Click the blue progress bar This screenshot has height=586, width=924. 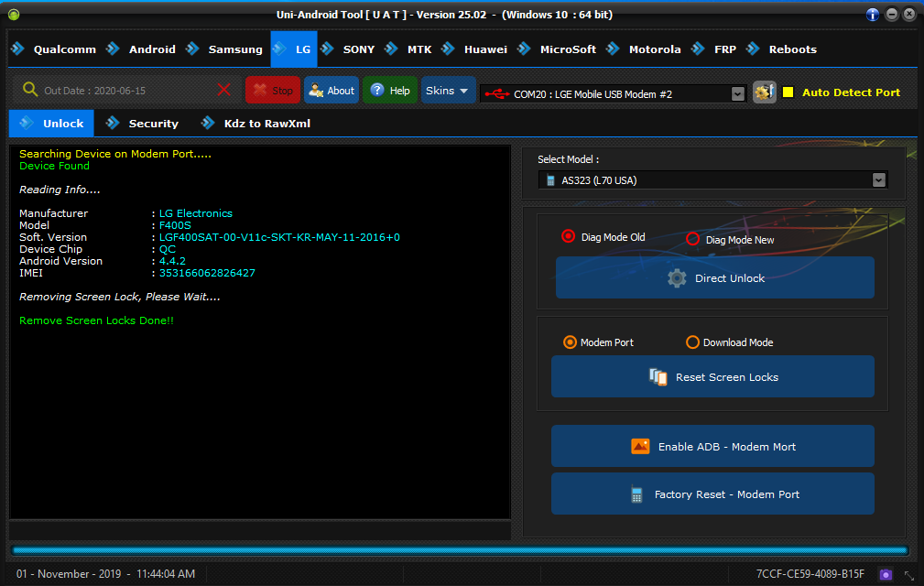pos(461,550)
